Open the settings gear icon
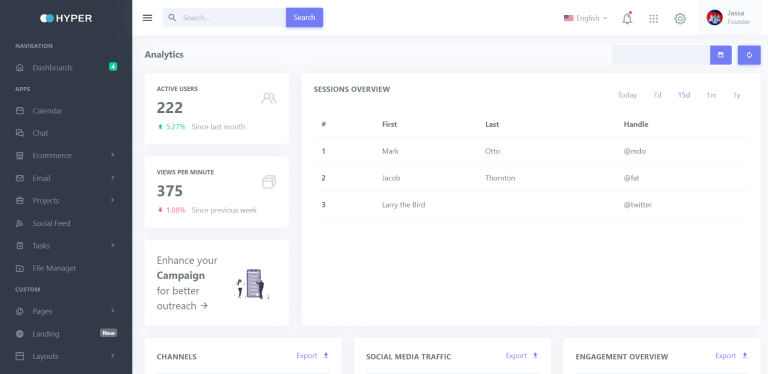 click(x=680, y=19)
